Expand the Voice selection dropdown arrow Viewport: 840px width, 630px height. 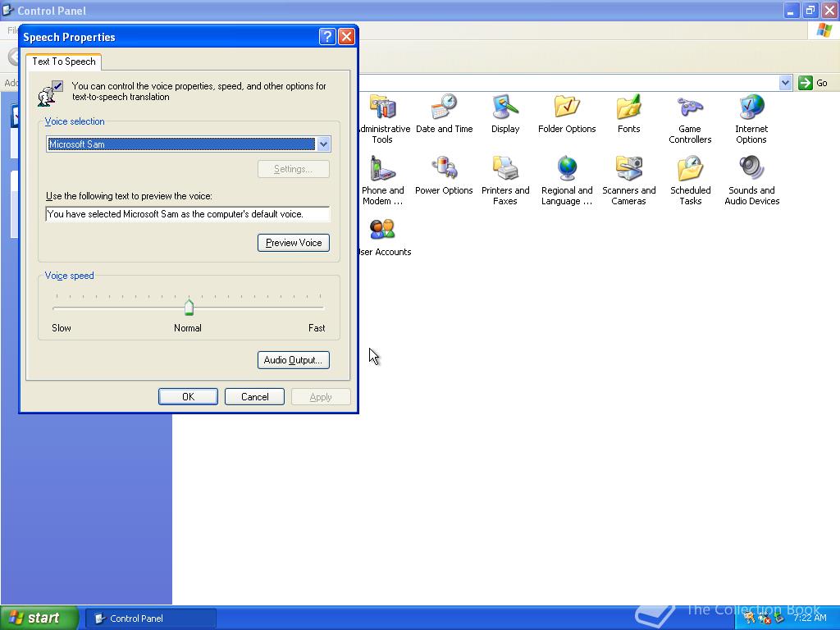coord(323,144)
